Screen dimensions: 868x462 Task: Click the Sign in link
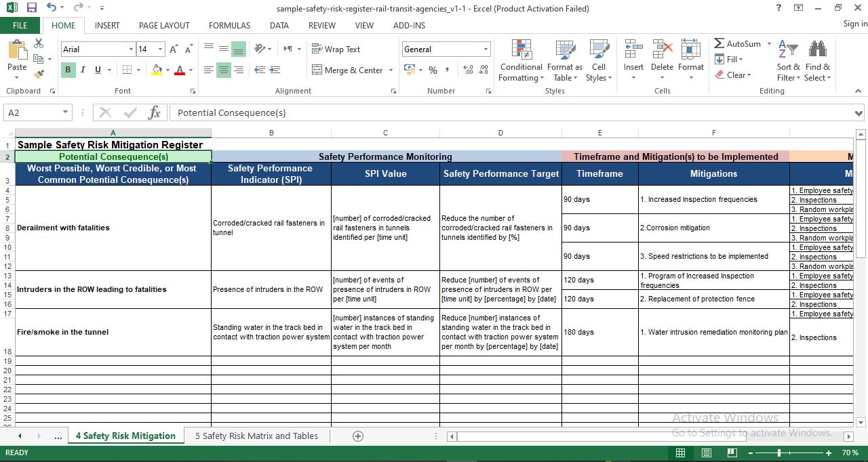[x=854, y=23]
